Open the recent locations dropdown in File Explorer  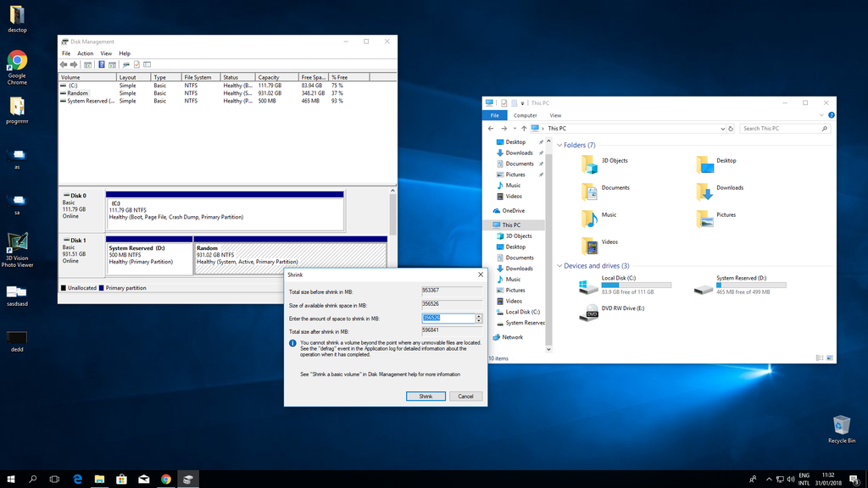(x=515, y=129)
